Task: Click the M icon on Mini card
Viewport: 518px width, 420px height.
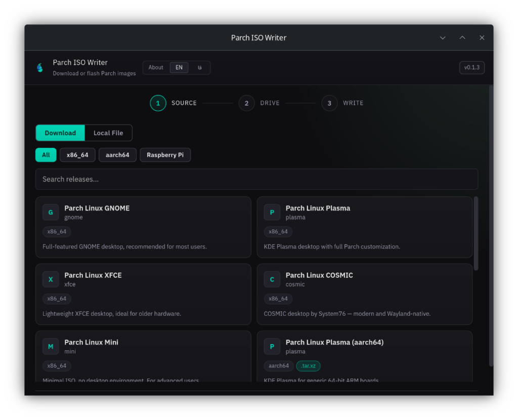Action: pyautogui.click(x=51, y=347)
